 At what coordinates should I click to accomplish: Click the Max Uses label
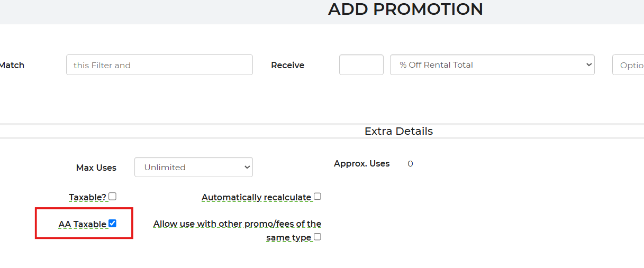[96, 168]
